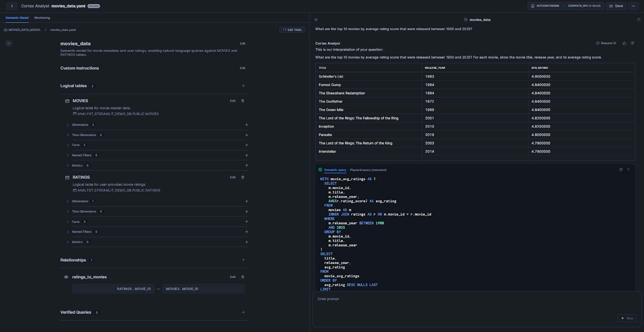644x332 pixels.
Task: Give a thumbs down to the answer
Action: click(632, 43)
